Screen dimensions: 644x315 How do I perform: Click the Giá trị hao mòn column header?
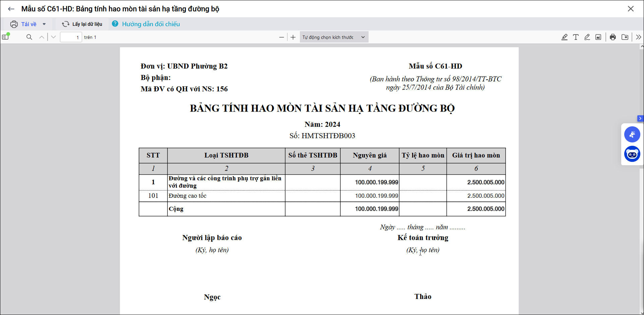[476, 155]
